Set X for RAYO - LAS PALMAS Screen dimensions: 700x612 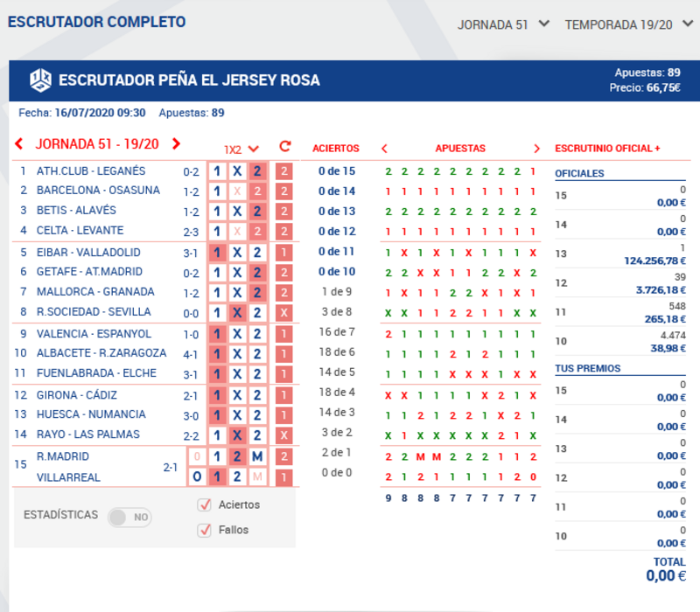237,435
